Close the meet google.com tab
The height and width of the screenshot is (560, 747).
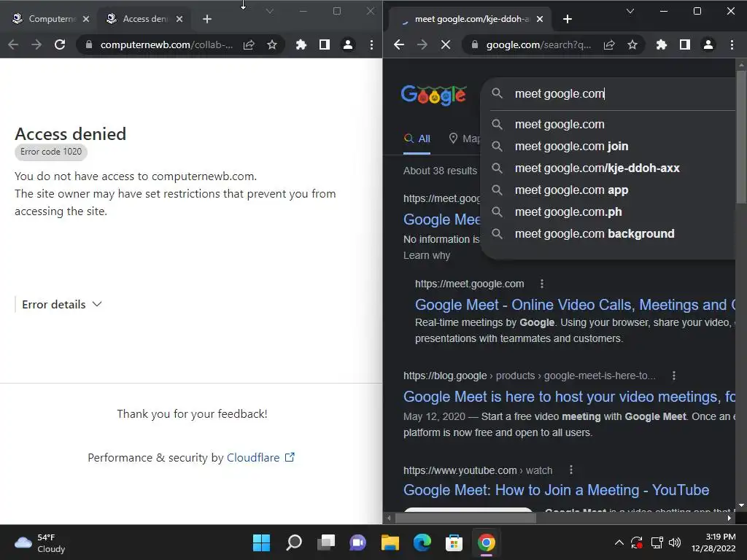pos(540,19)
